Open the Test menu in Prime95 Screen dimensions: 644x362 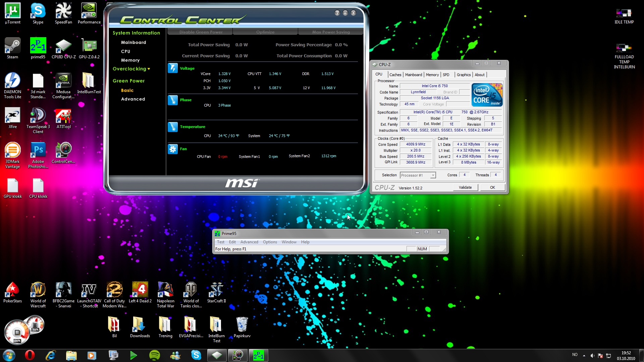(220, 242)
